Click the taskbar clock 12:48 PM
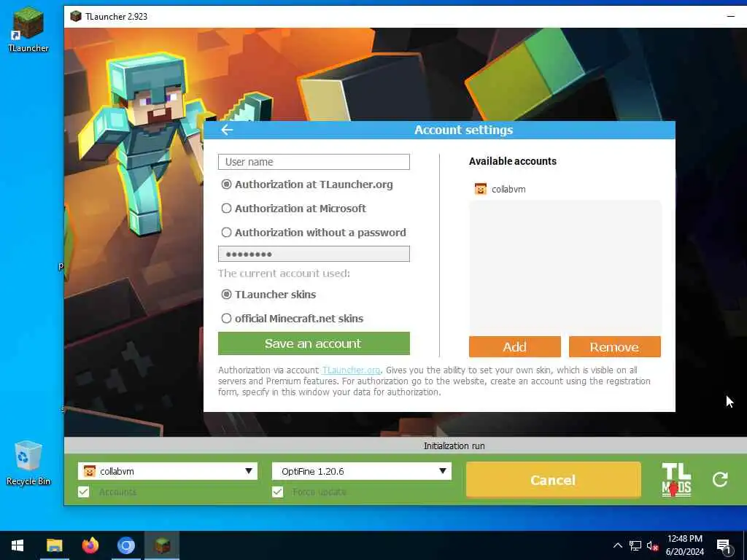747x560 pixels. [684, 539]
